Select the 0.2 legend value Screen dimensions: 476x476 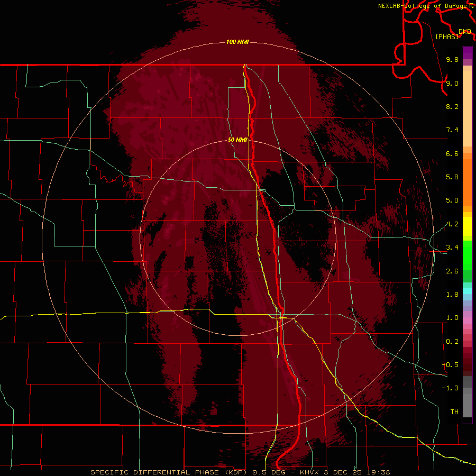pyautogui.click(x=452, y=342)
